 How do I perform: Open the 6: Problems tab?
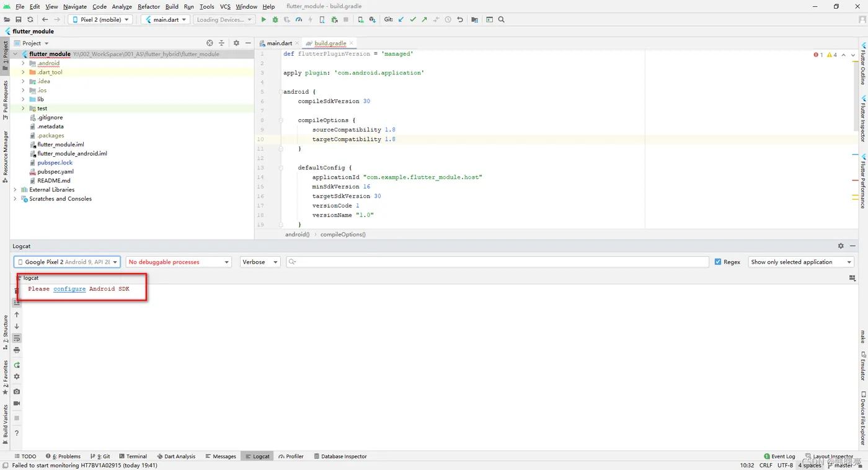(x=63, y=456)
